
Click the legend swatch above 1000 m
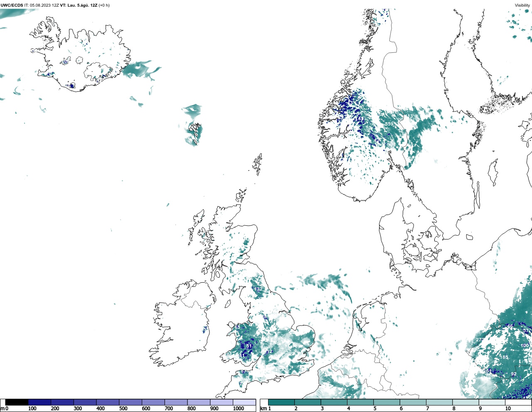(244, 402)
